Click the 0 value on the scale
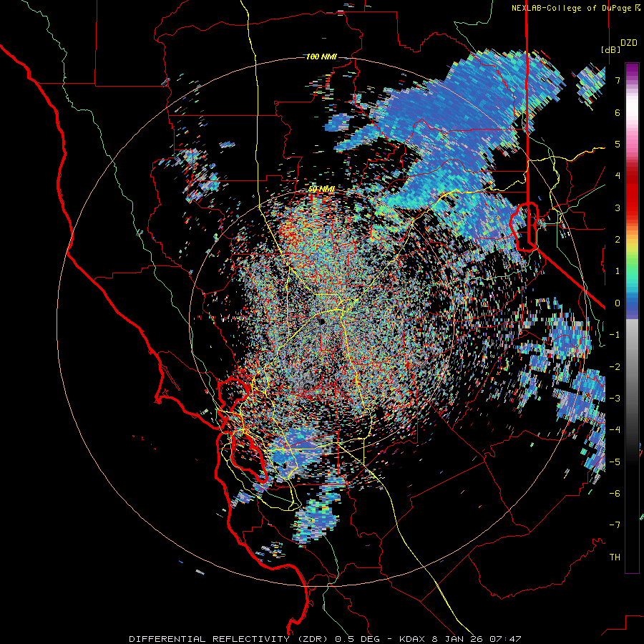Screen dimensions: 644x644 pyautogui.click(x=618, y=303)
